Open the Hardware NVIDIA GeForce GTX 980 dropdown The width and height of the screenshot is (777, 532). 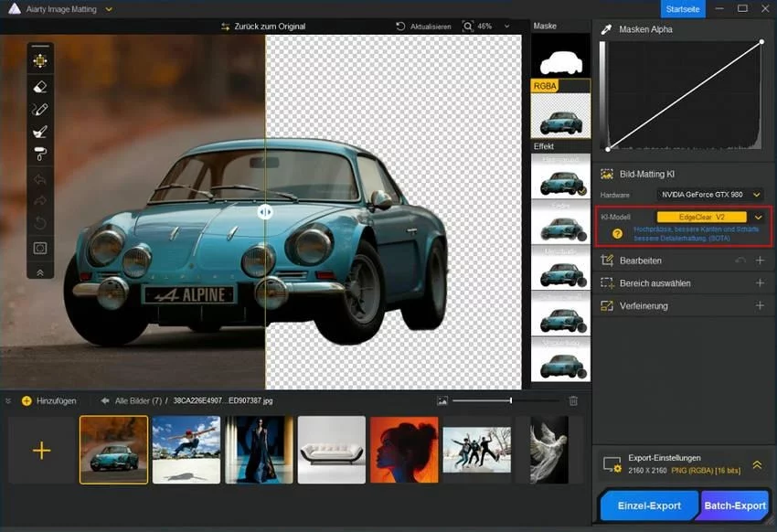coord(710,195)
